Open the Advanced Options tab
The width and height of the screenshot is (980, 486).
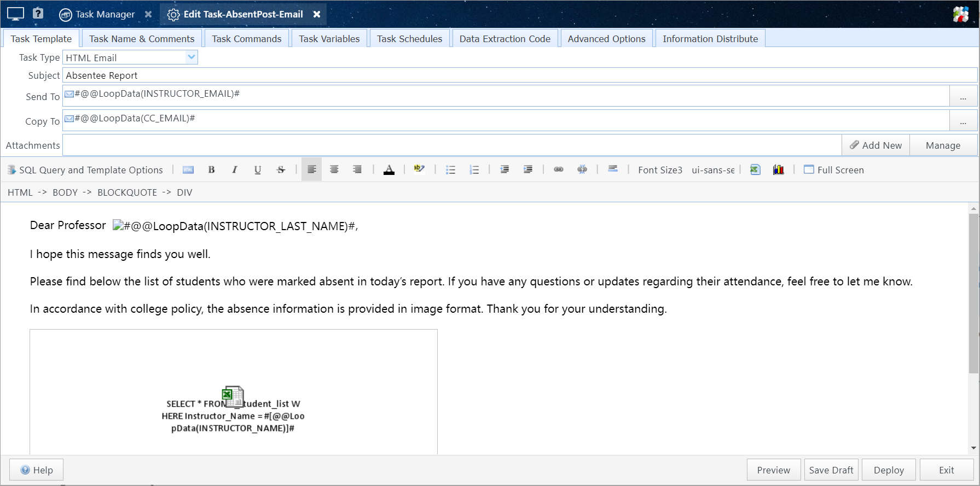click(607, 39)
